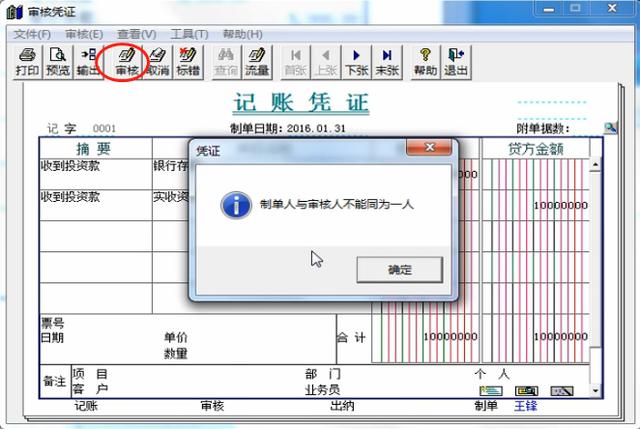Open the 预览 preview tool
The image size is (640, 429).
click(58, 62)
